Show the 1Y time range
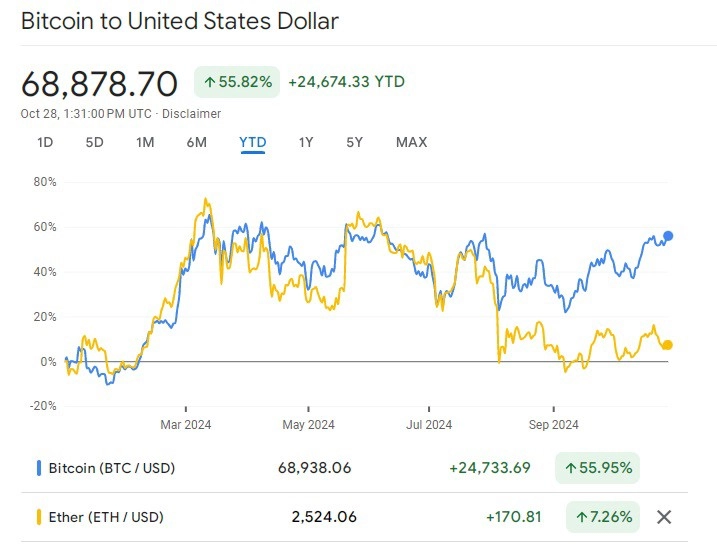This screenshot has width=717, height=548. tap(306, 142)
